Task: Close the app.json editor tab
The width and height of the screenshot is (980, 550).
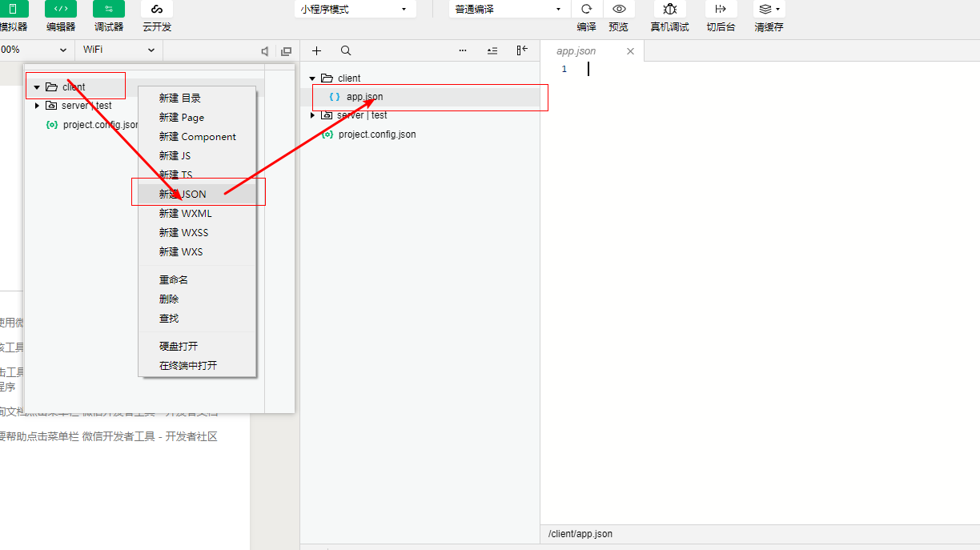Action: (x=630, y=51)
